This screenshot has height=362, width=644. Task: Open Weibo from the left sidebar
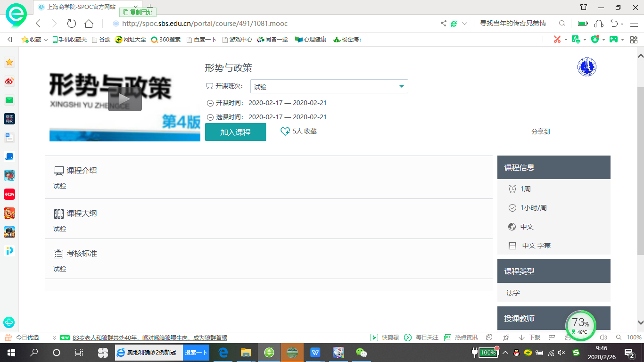click(9, 82)
